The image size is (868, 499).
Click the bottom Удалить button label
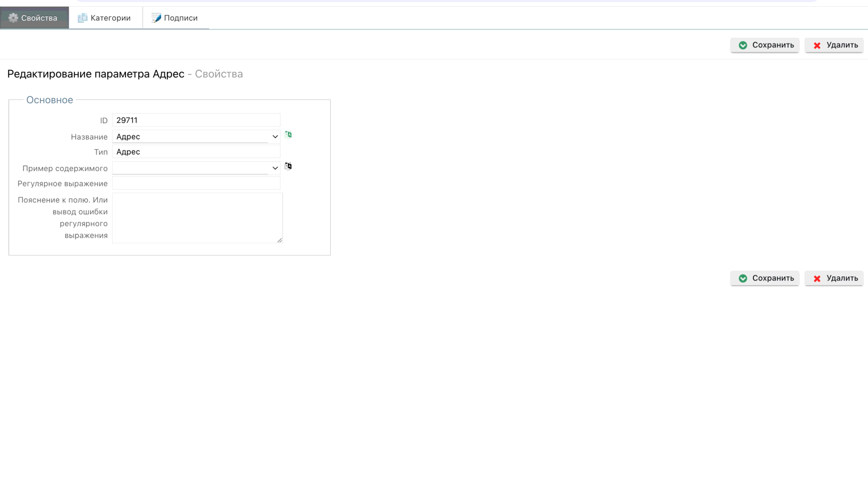point(842,278)
